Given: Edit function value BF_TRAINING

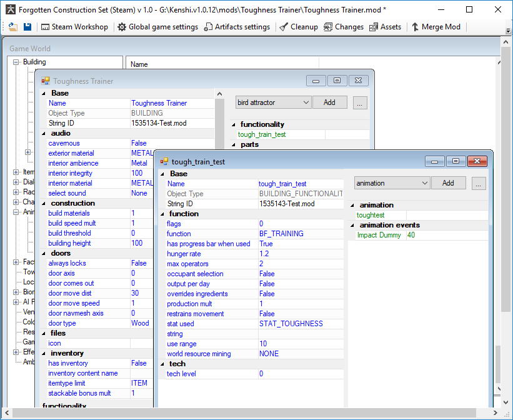Looking at the screenshot, I should coord(301,234).
